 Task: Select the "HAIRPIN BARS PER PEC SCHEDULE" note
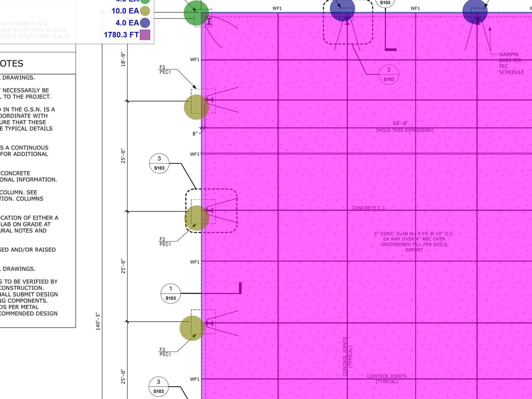pos(512,63)
